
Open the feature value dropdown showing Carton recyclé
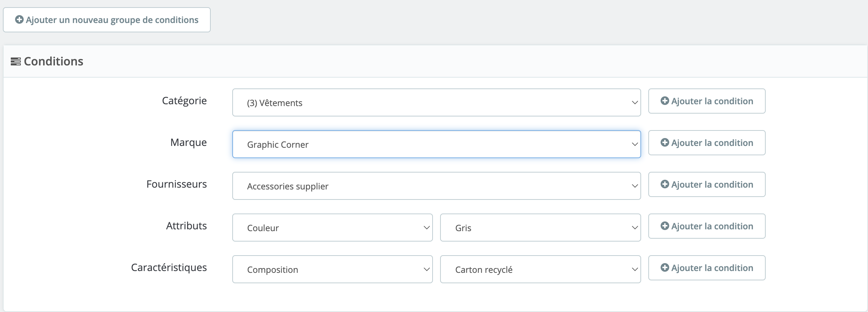pyautogui.click(x=541, y=269)
